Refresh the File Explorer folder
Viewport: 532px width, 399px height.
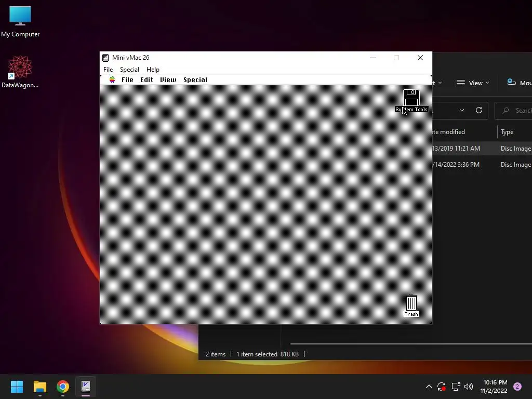coord(479,110)
